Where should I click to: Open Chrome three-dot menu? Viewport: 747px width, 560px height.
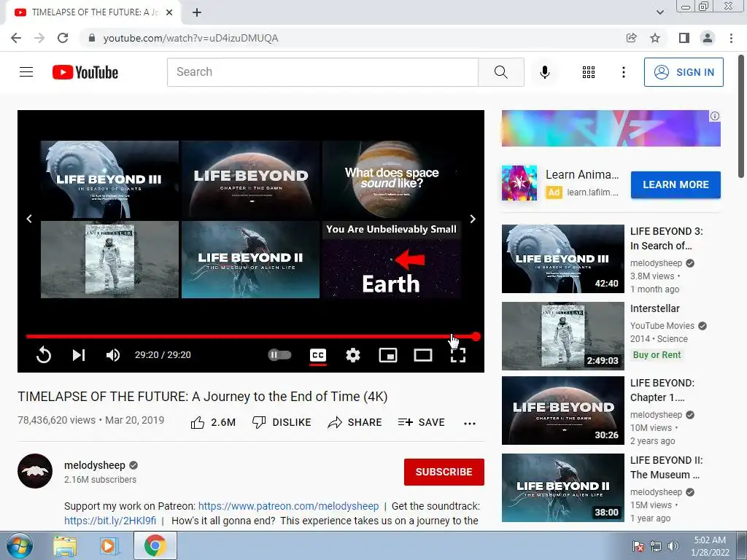(x=731, y=38)
